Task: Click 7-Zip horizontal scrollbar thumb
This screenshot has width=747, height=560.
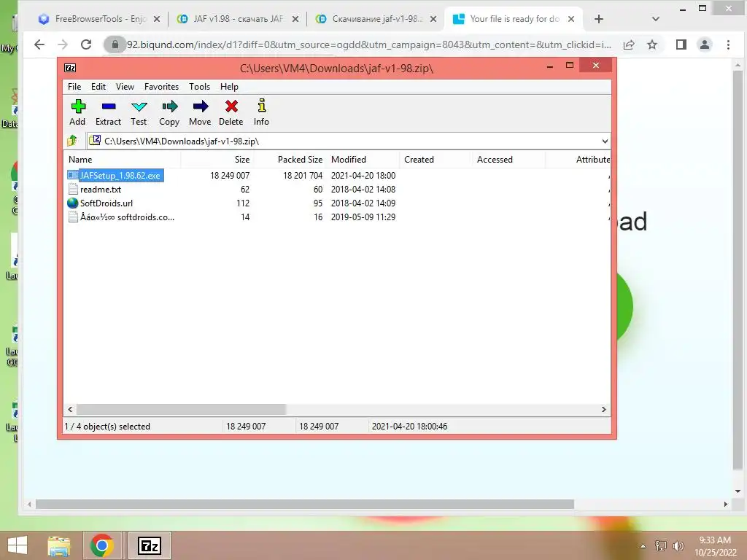Action: coord(181,410)
